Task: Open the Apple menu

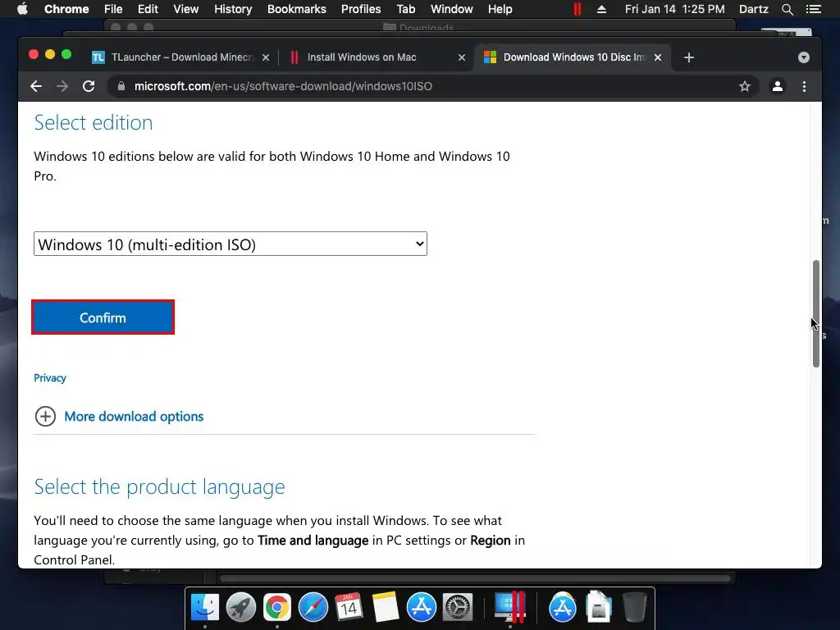Action: (22, 9)
